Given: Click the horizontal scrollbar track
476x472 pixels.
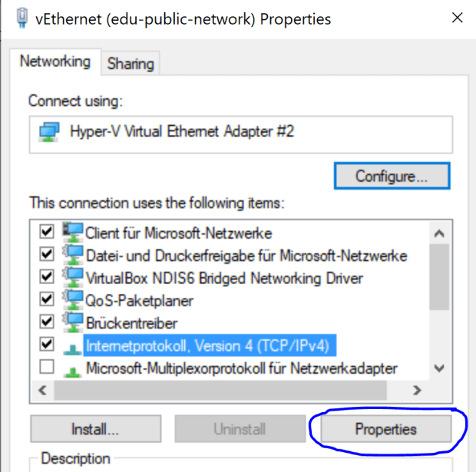Looking at the screenshot, I should [x=230, y=391].
